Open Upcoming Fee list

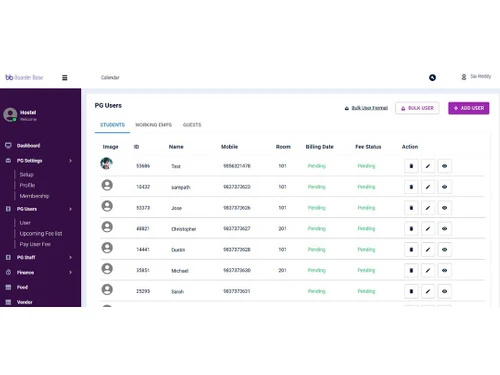coord(41,234)
